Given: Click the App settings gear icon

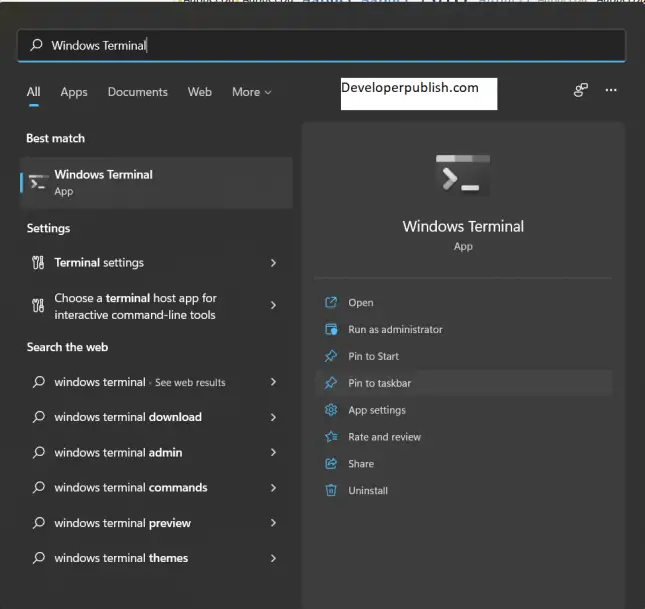Looking at the screenshot, I should point(331,410).
